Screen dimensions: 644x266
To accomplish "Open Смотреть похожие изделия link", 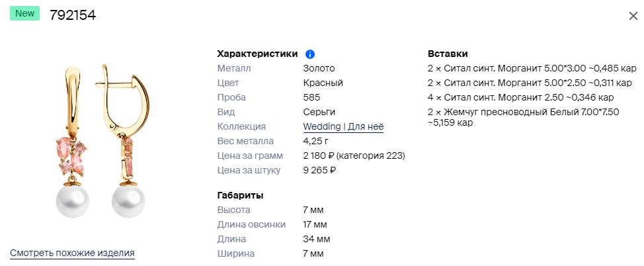I will coord(72,253).
